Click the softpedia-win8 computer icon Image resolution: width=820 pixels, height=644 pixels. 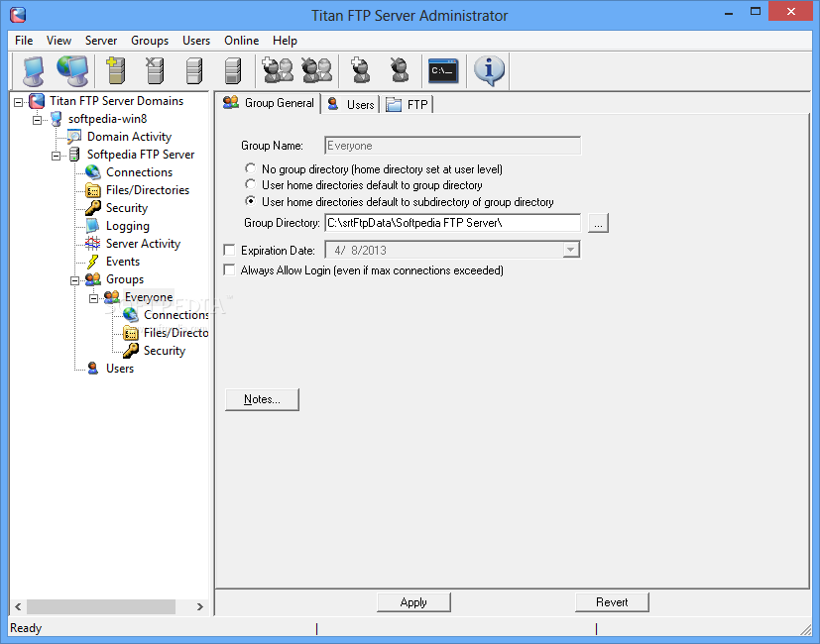[x=56, y=119]
